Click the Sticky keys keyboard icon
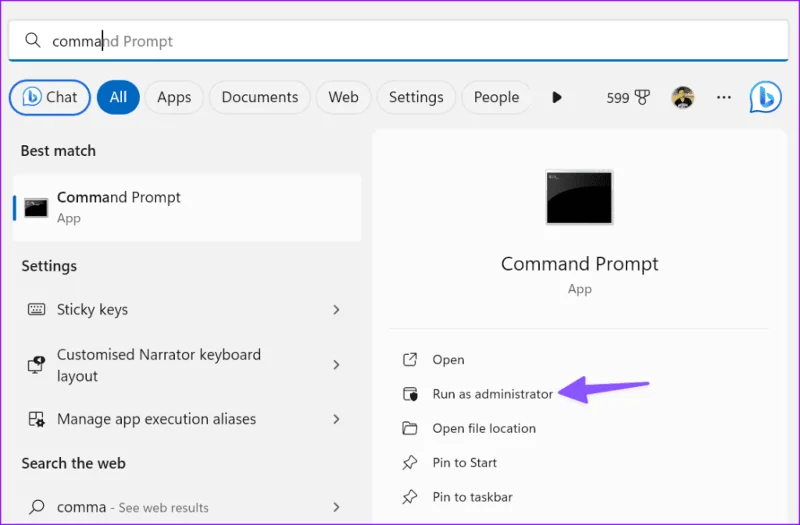Screen dimensions: 800x525 (36, 309)
